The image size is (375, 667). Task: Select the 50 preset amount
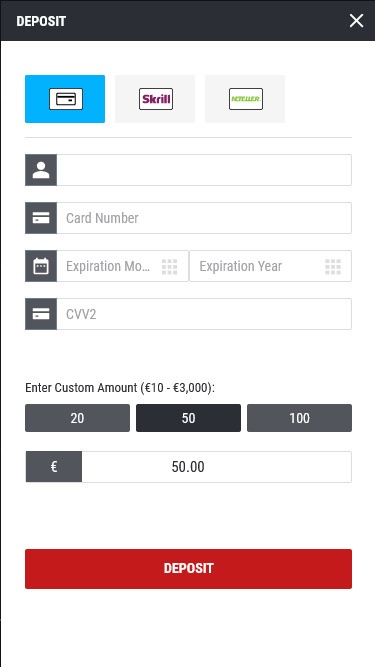(188, 418)
